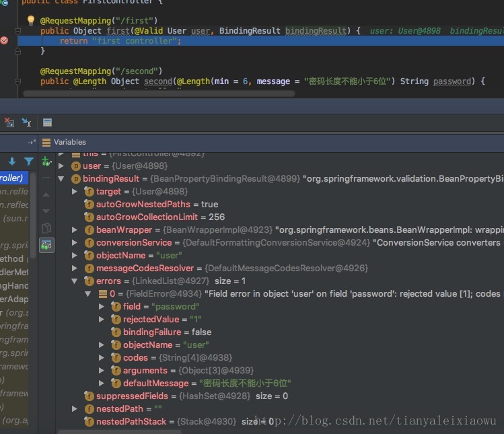Expand the target field node
504x434 pixels.
(x=75, y=192)
